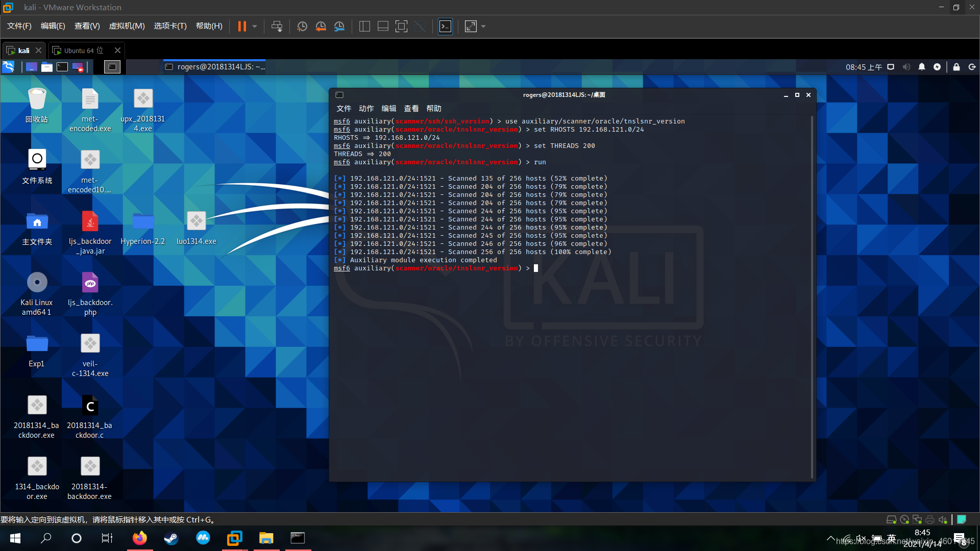Screen dimensions: 980x551
Task: Click the stretch guest display icon
Action: [x=471, y=26]
